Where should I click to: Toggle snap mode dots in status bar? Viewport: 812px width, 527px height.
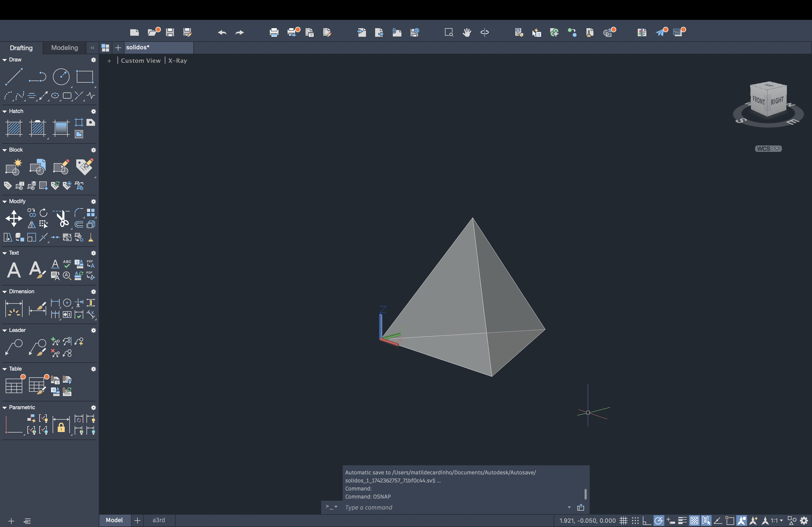635,521
